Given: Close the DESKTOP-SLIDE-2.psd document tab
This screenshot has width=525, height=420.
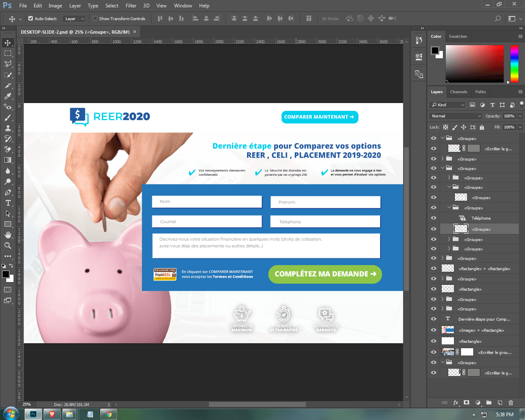Looking at the screenshot, I should [x=135, y=32].
